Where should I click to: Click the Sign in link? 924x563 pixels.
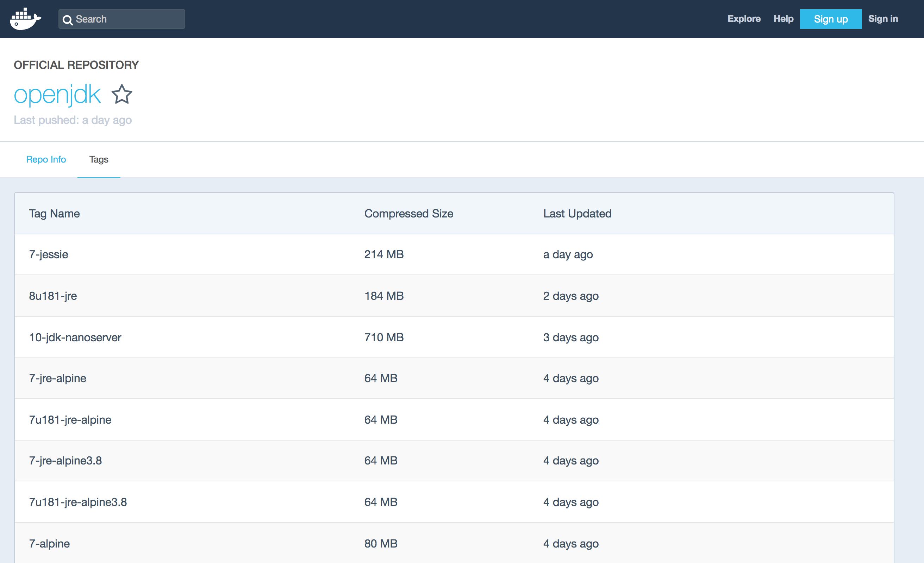pos(883,19)
